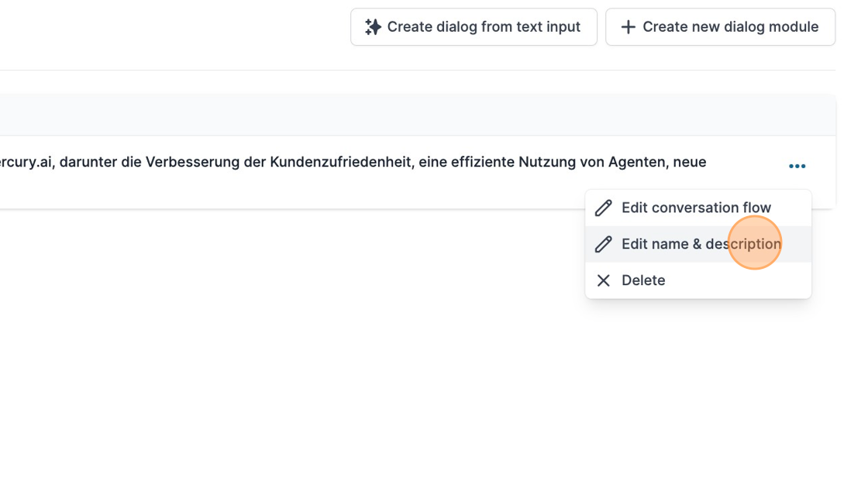Click the ercury.ai text at row start
The width and height of the screenshot is (868, 485).
26,162
